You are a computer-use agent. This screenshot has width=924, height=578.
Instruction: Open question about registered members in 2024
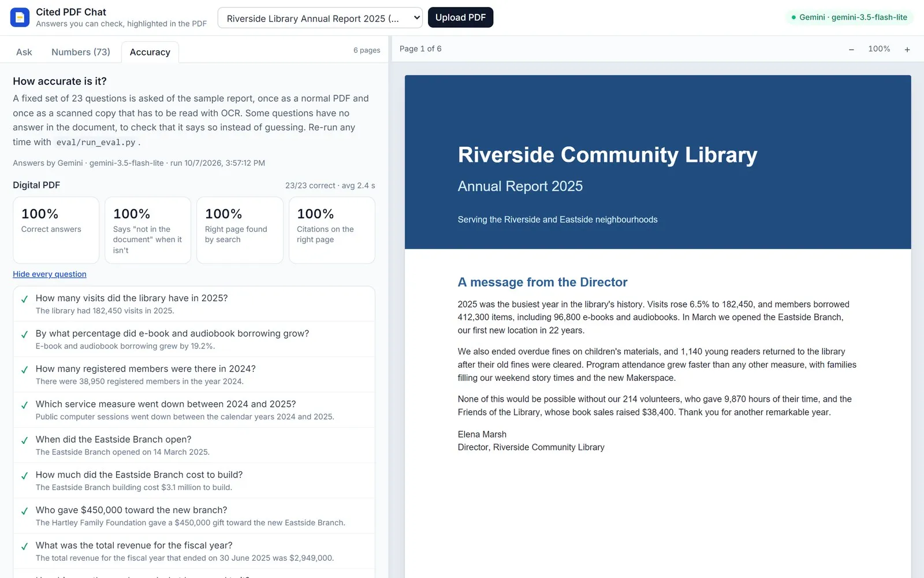pyautogui.click(x=194, y=375)
